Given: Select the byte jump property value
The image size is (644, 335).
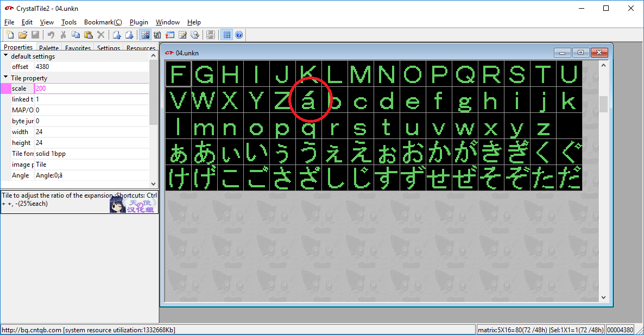Looking at the screenshot, I should tap(92, 121).
